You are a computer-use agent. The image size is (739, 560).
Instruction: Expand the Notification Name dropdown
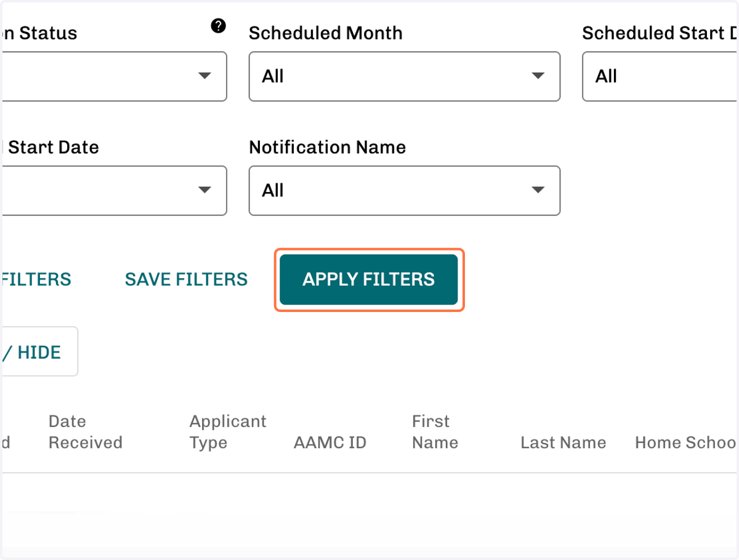click(405, 191)
